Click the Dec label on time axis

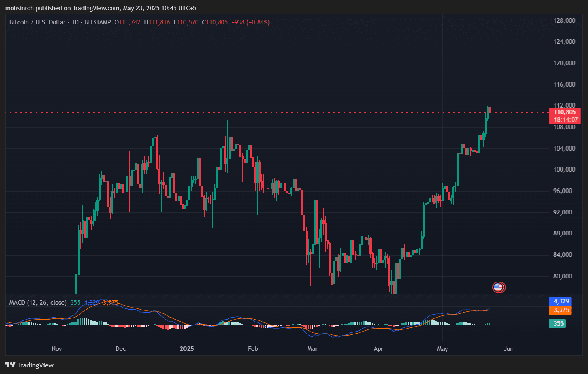coord(121,349)
